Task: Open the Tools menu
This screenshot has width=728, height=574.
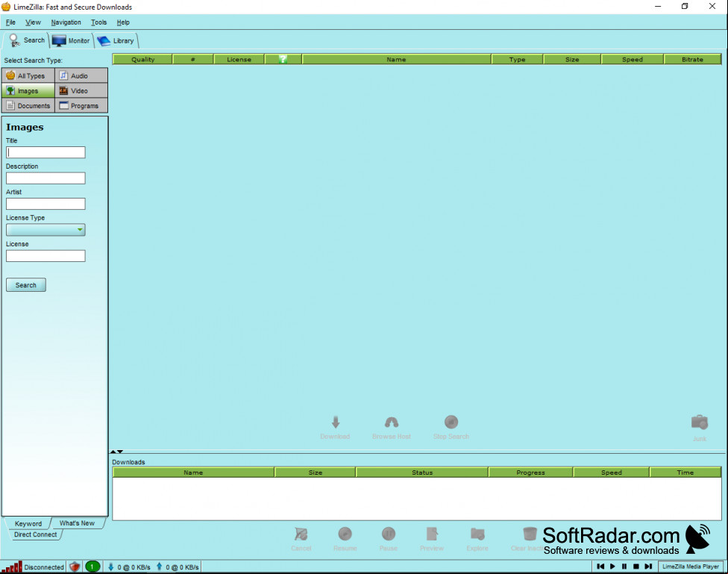Action: point(98,22)
